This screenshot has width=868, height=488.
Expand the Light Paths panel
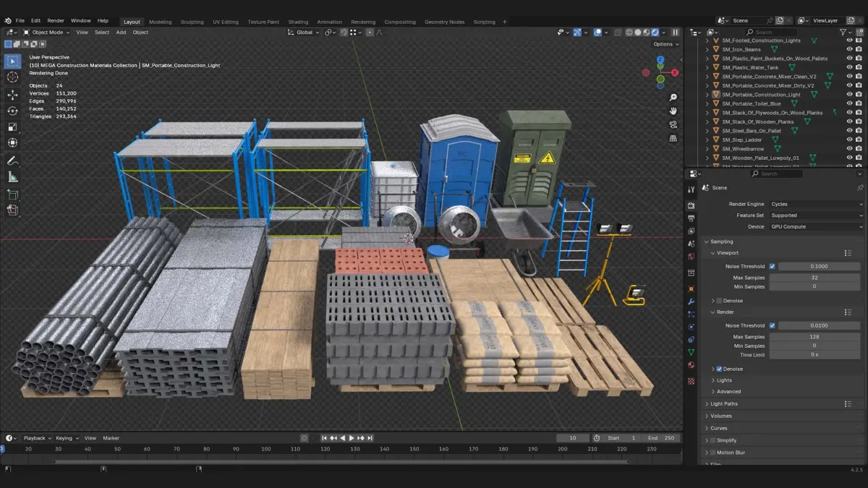coord(724,403)
